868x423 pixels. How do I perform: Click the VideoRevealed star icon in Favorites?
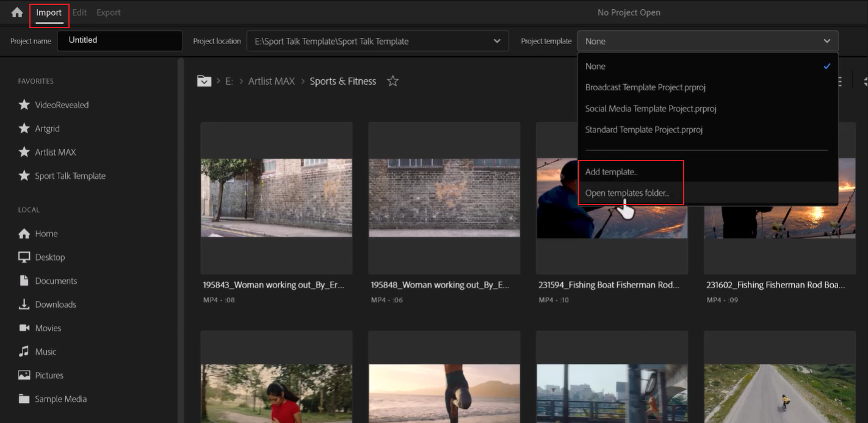coord(24,104)
